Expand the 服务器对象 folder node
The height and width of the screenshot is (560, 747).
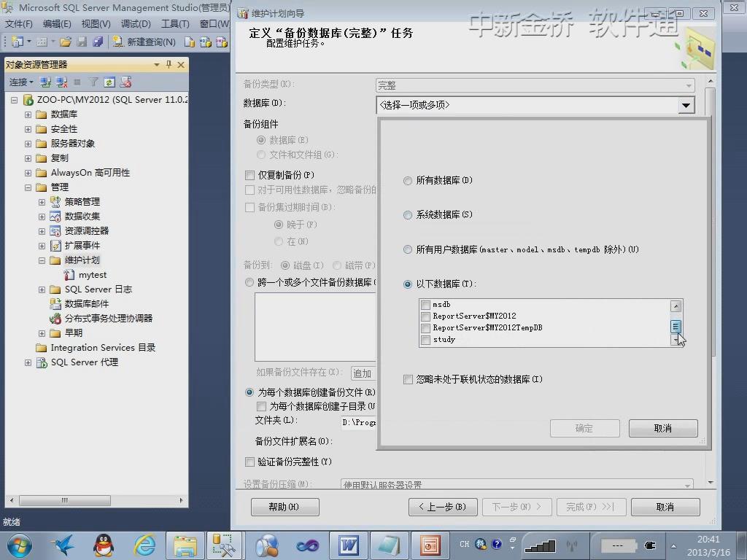(x=28, y=144)
